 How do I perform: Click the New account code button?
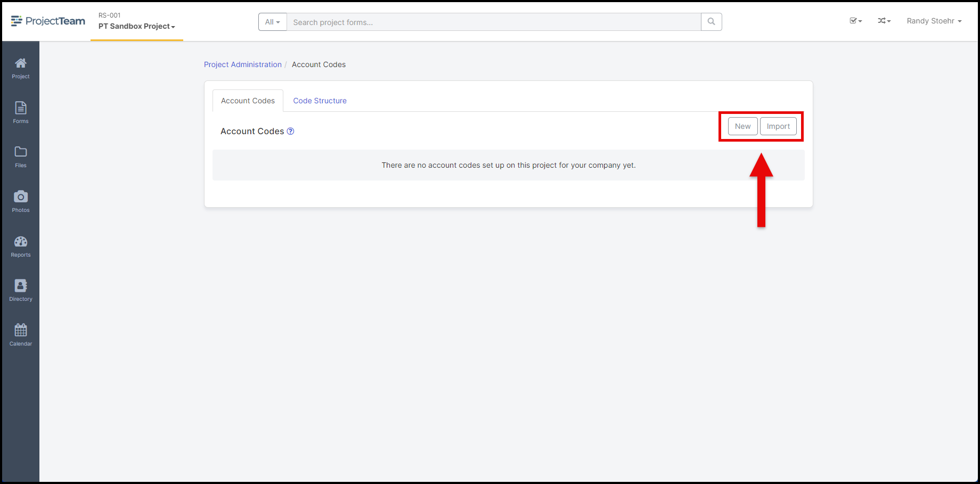(742, 126)
